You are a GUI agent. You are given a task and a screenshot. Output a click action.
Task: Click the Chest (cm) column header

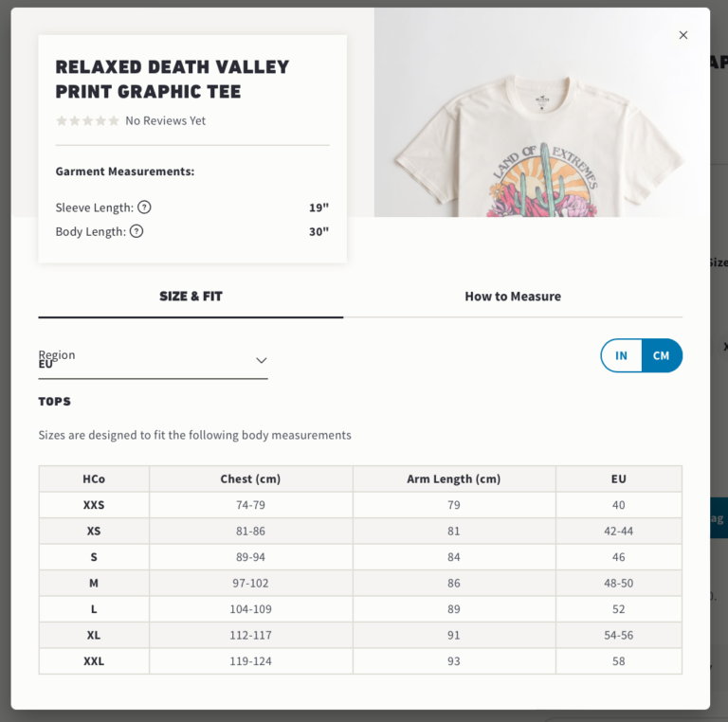coord(250,479)
